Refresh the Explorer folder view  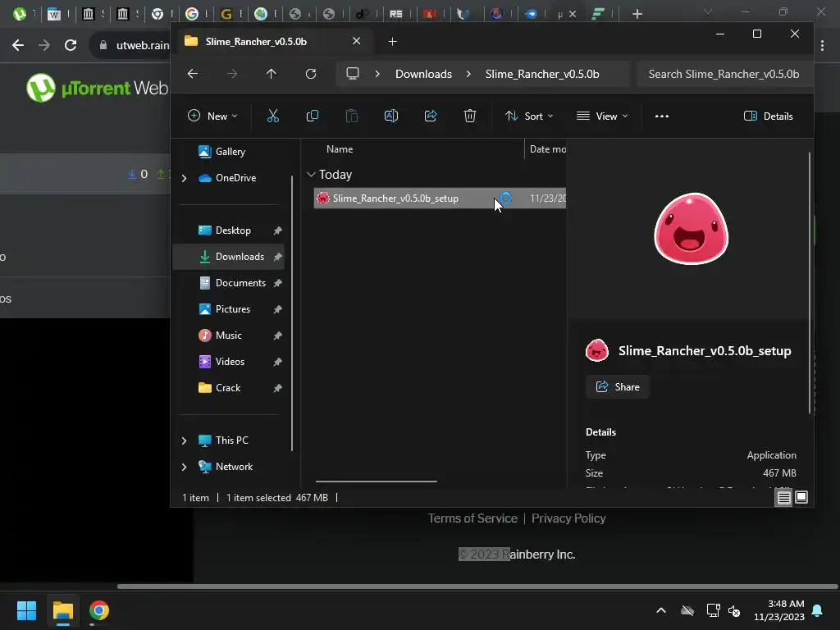click(x=311, y=73)
